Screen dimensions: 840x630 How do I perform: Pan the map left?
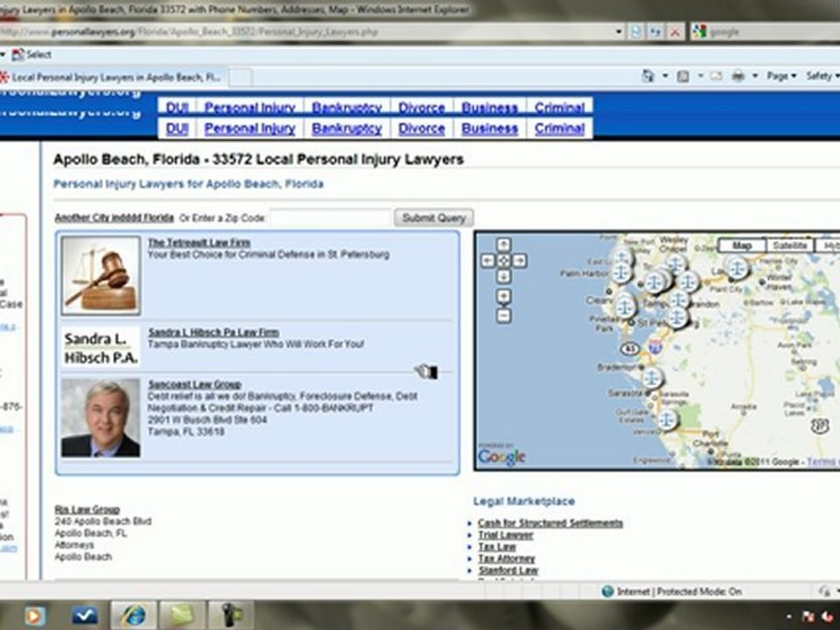487,261
